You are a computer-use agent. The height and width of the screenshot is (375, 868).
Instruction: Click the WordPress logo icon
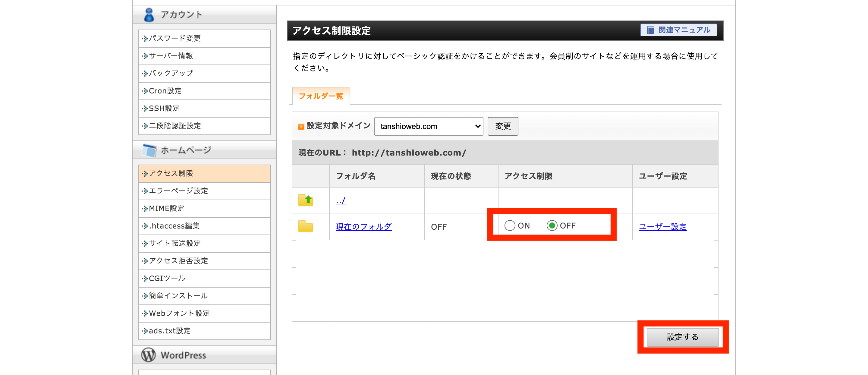[148, 355]
